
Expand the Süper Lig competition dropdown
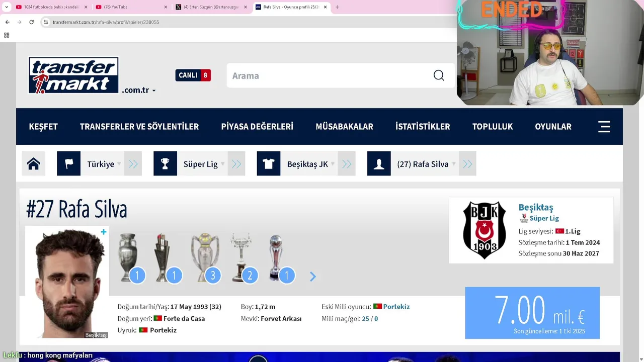point(222,164)
